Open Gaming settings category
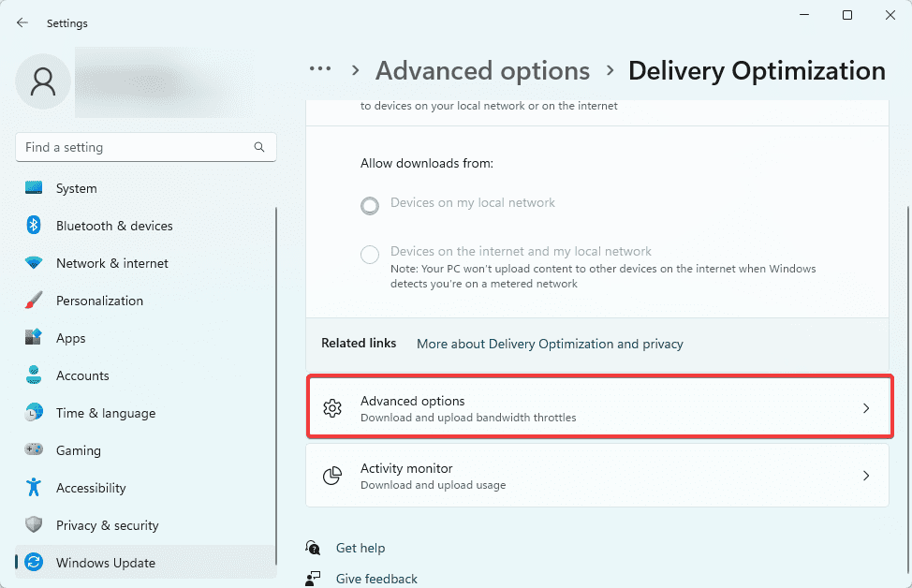 (x=145, y=449)
